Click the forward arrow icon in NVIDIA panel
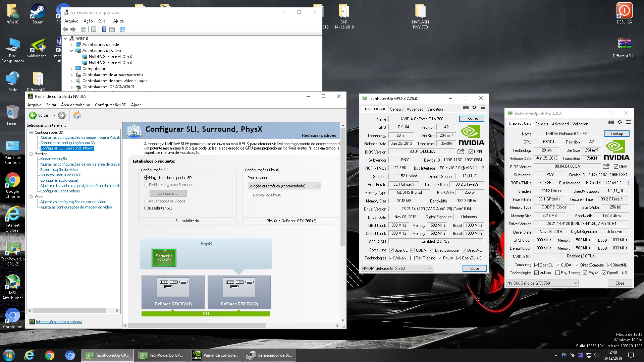 (62, 115)
